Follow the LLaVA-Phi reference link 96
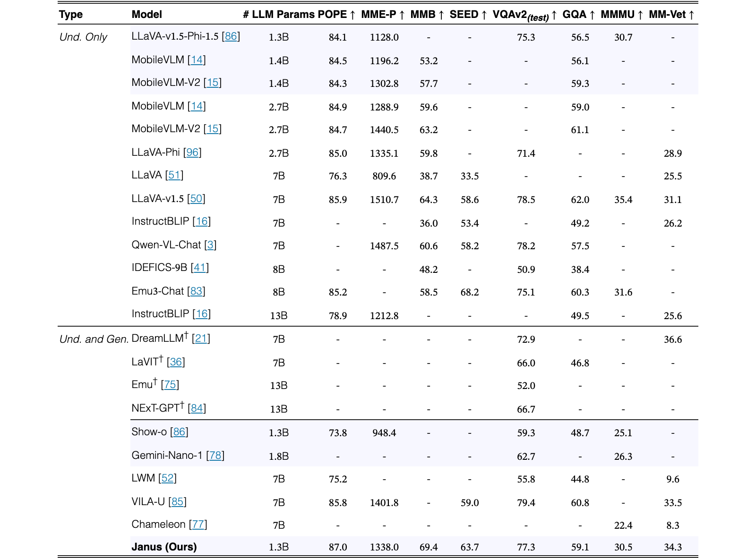756x558 pixels. click(x=192, y=152)
